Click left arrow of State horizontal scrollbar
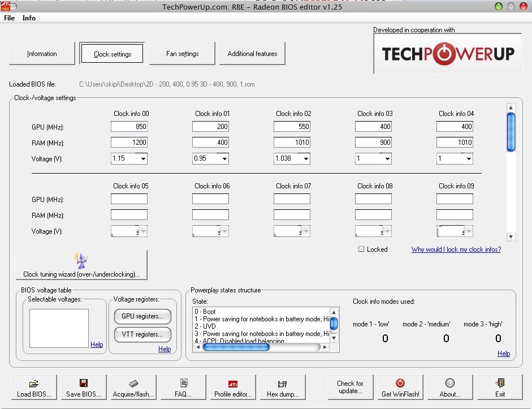Viewport: 532px width, 409px height. [x=198, y=347]
